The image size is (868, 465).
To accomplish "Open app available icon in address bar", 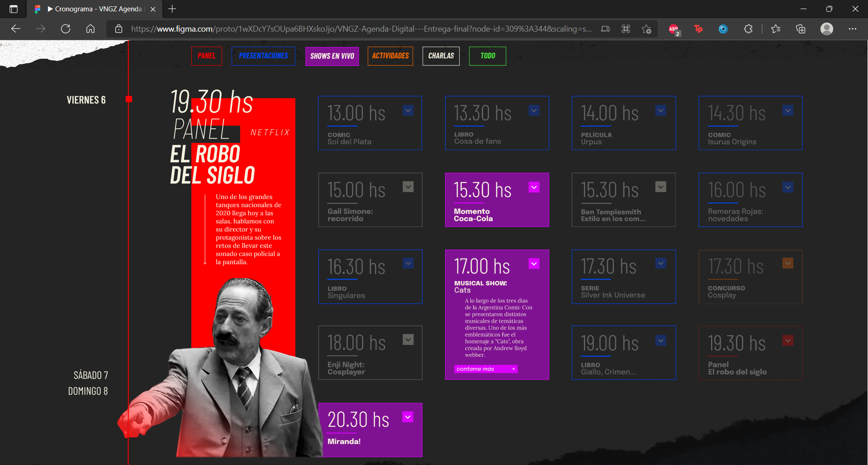I will [605, 29].
